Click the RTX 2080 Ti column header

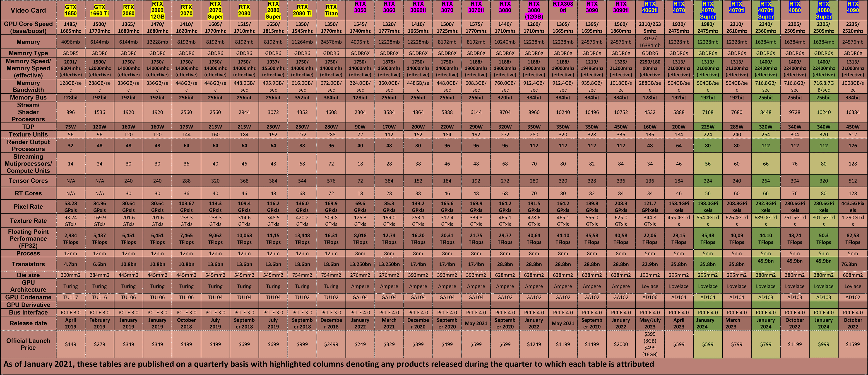[302, 10]
